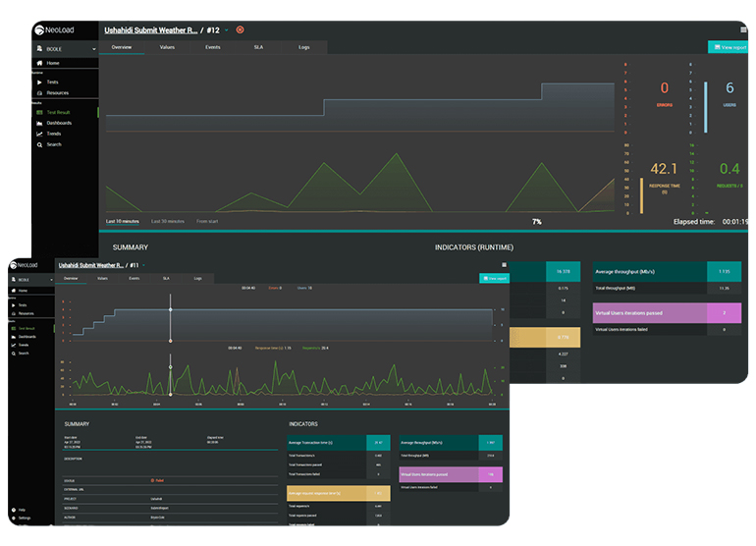The width and height of the screenshot is (756, 546).
Task: Open Search in test #12 window sidebar
Action: 53,144
